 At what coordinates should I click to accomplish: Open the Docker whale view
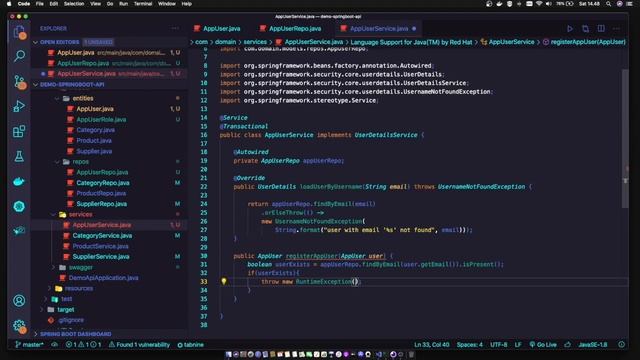pos(19,182)
